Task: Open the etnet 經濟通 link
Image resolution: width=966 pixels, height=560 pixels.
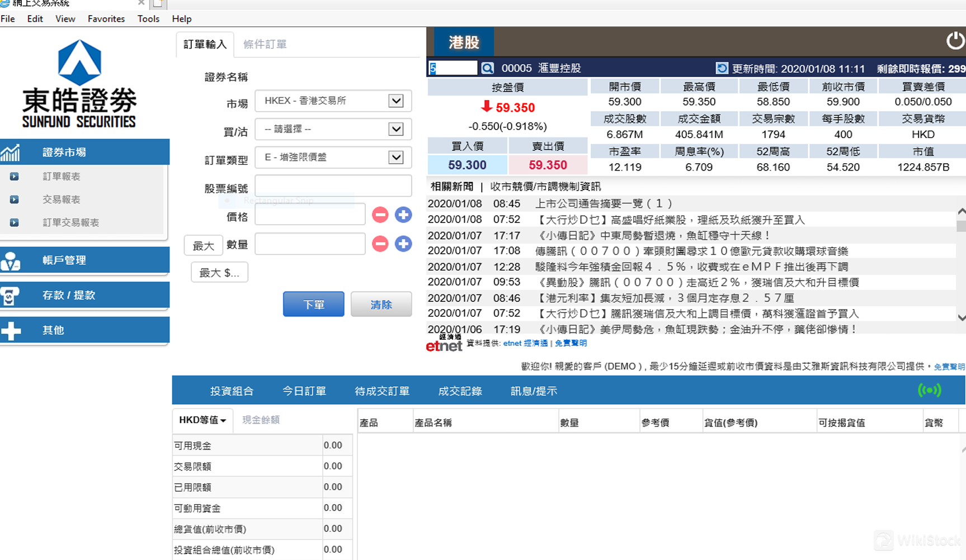Action: tap(526, 343)
